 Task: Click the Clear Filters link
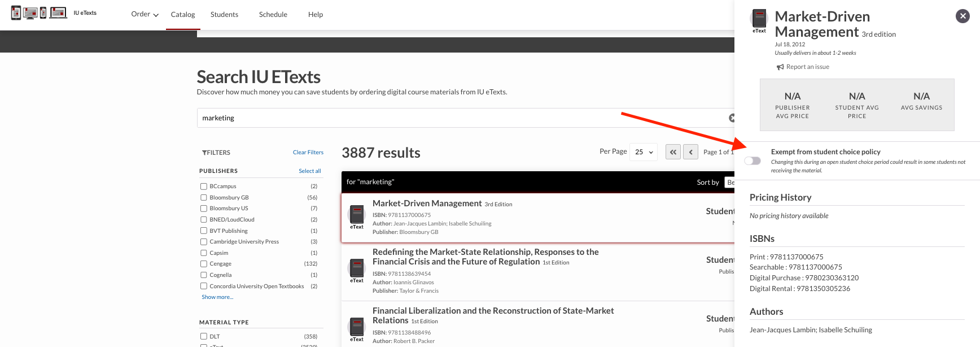pyautogui.click(x=308, y=153)
